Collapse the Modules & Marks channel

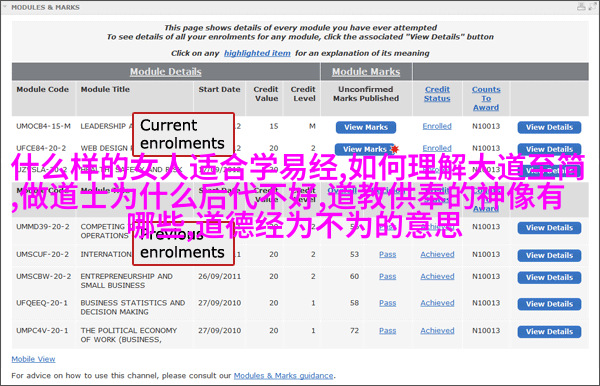pyautogui.click(x=5, y=7)
